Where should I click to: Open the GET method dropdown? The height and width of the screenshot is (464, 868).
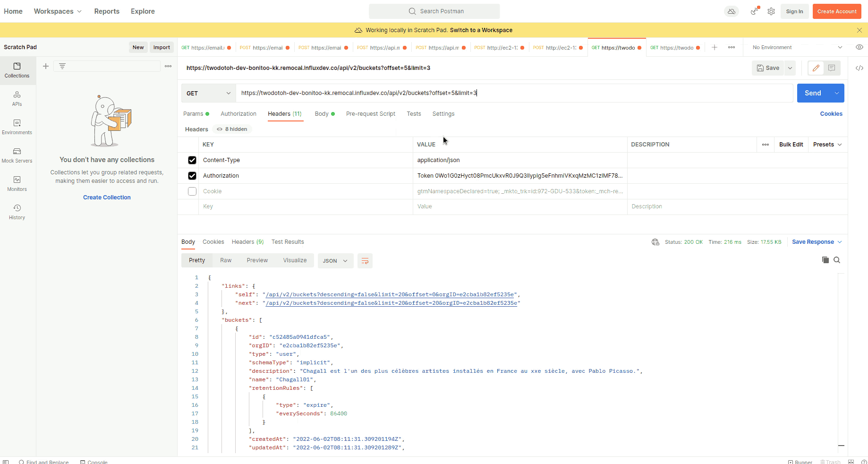209,93
